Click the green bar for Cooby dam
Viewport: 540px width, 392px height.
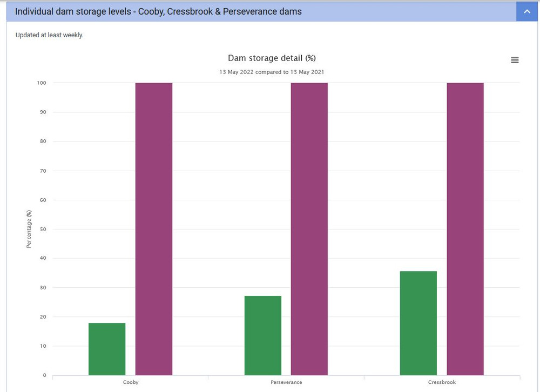(x=107, y=349)
